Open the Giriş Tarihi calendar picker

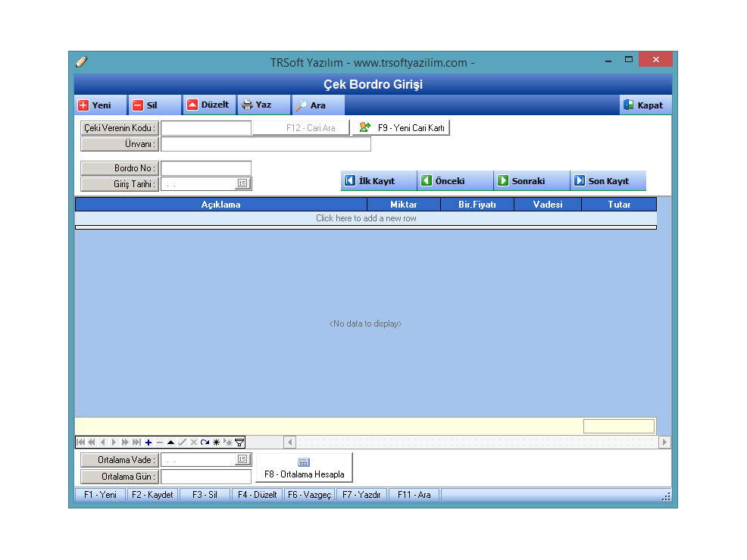[x=242, y=183]
